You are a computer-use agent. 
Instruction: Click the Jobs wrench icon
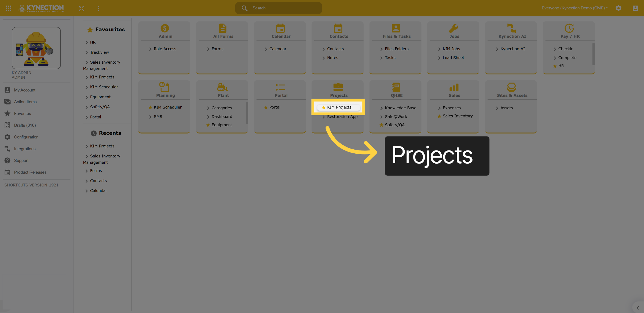[x=454, y=28]
